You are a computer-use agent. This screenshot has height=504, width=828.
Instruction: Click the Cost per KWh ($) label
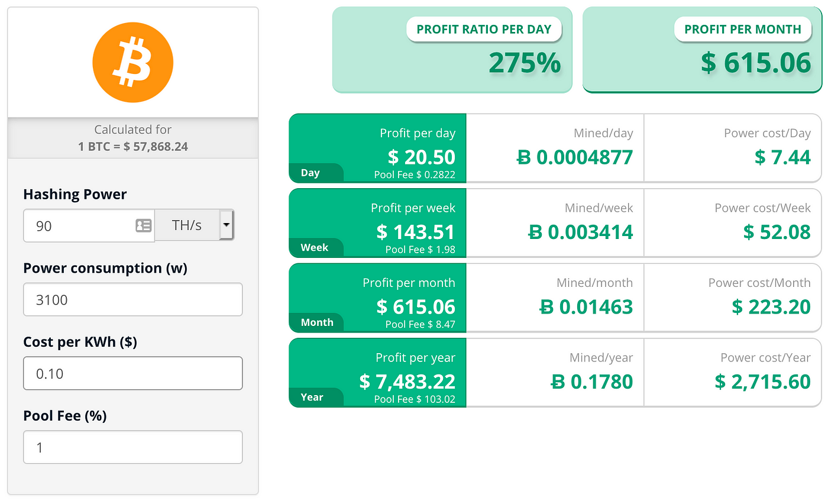click(80, 343)
